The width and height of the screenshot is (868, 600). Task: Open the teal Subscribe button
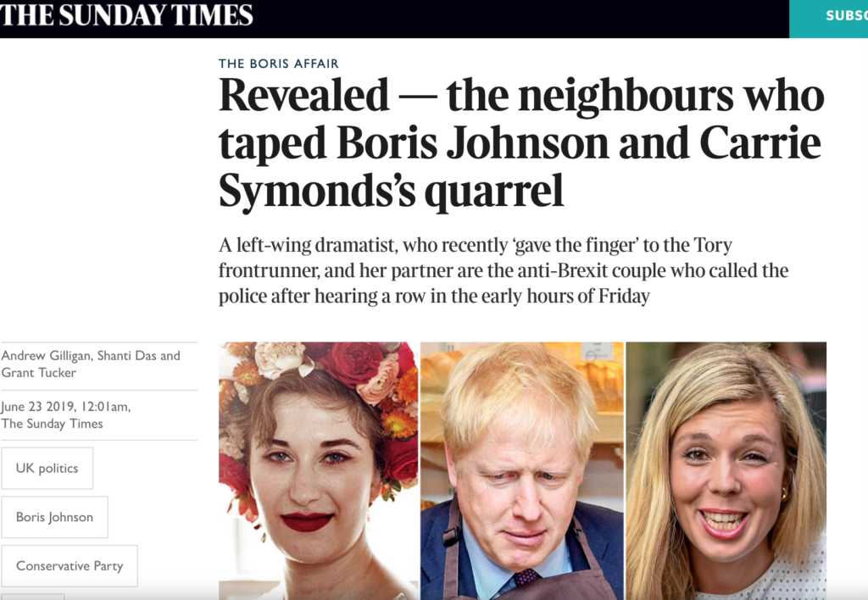829,19
